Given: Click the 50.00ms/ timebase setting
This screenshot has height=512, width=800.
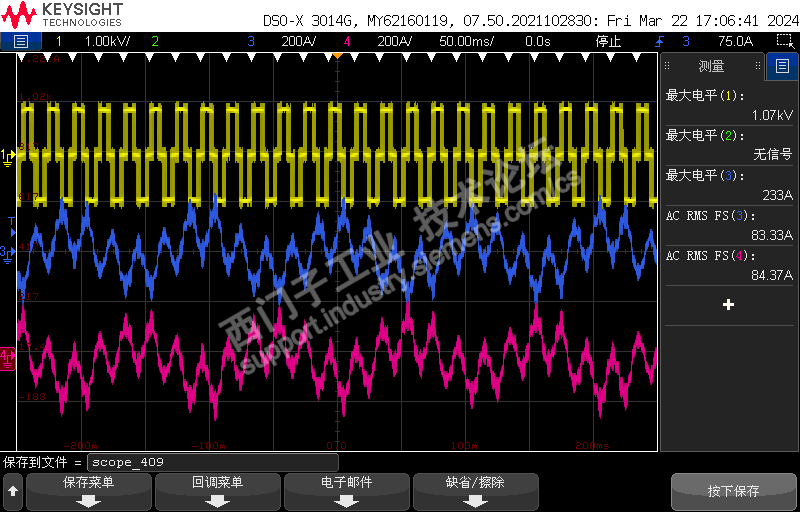Looking at the screenshot, I should pos(466,42).
